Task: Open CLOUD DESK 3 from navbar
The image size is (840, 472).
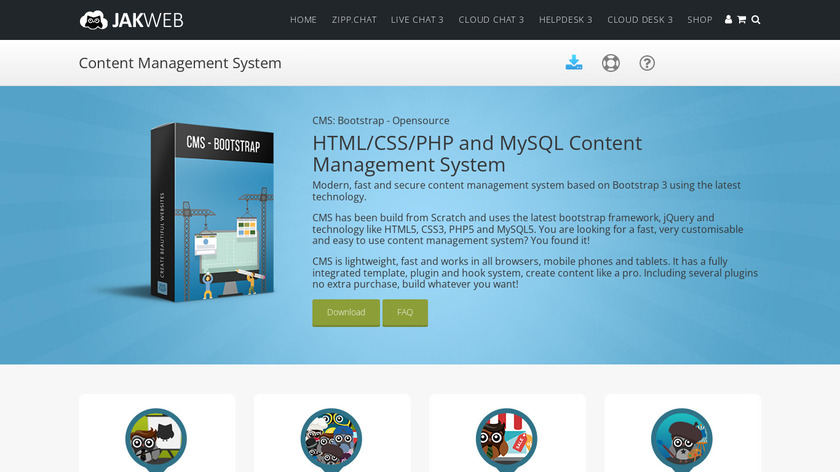Action: pyautogui.click(x=640, y=20)
